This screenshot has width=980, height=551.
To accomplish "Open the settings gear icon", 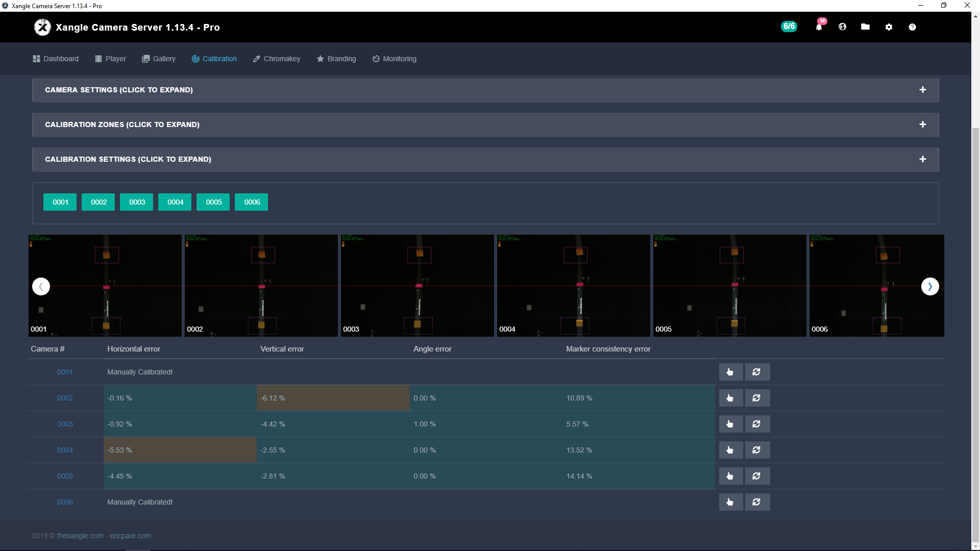I will (x=889, y=27).
